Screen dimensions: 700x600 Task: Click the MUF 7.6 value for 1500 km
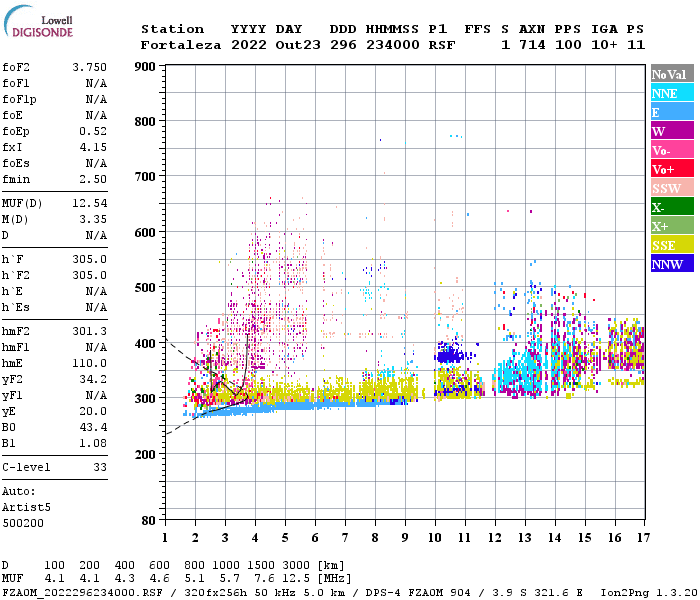264,578
